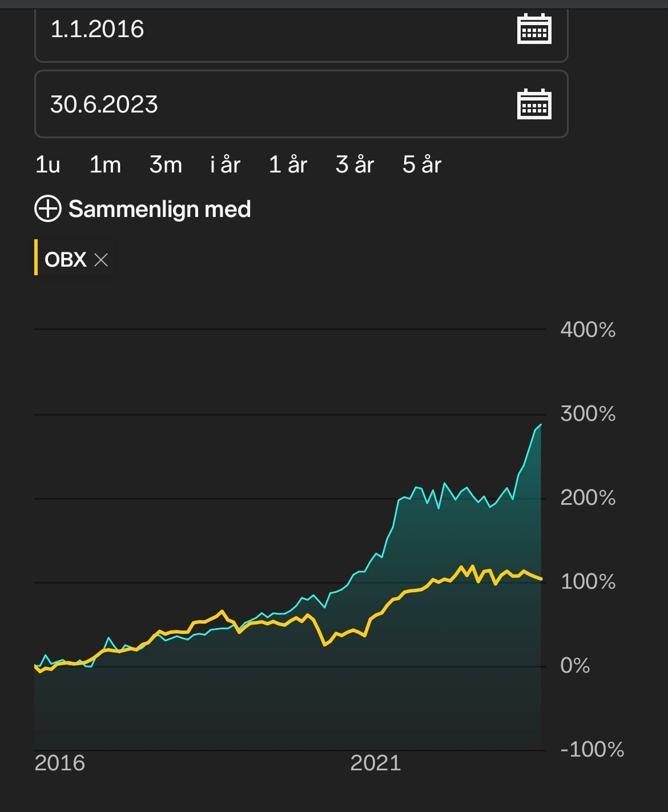
Task: Show year-to-date with i år
Action: tap(226, 165)
